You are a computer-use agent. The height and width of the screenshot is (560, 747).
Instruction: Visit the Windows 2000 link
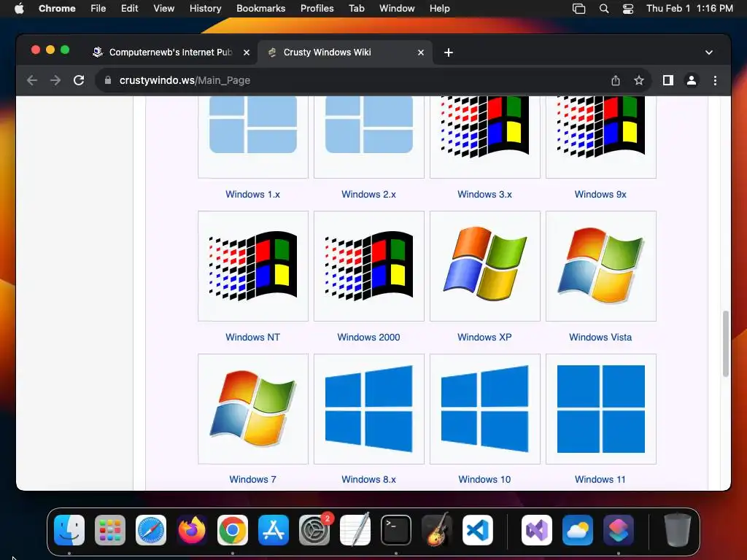click(x=368, y=337)
